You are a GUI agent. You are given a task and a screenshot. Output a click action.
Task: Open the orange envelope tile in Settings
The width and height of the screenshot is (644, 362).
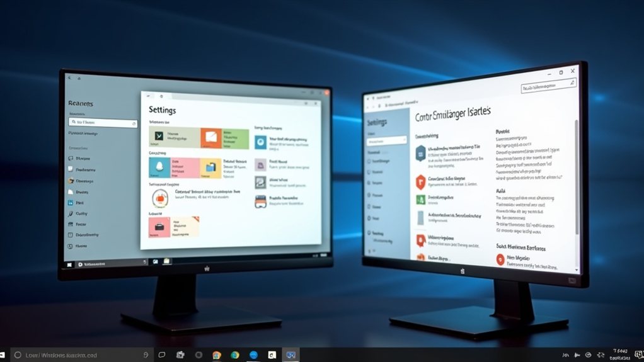(210, 137)
